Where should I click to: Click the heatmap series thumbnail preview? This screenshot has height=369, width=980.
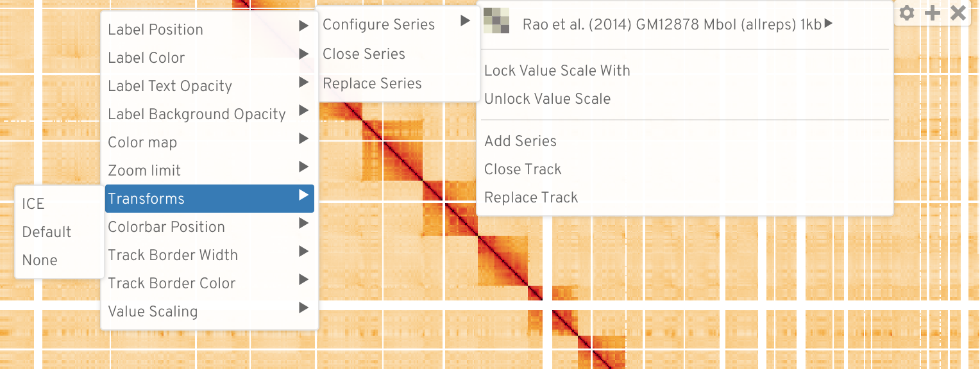pyautogui.click(x=496, y=21)
